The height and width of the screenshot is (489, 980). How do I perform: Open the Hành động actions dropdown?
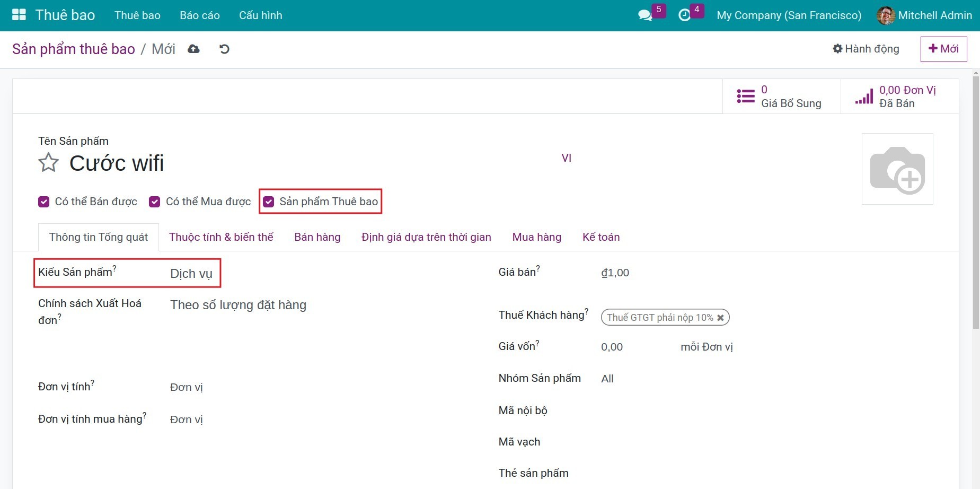866,49
